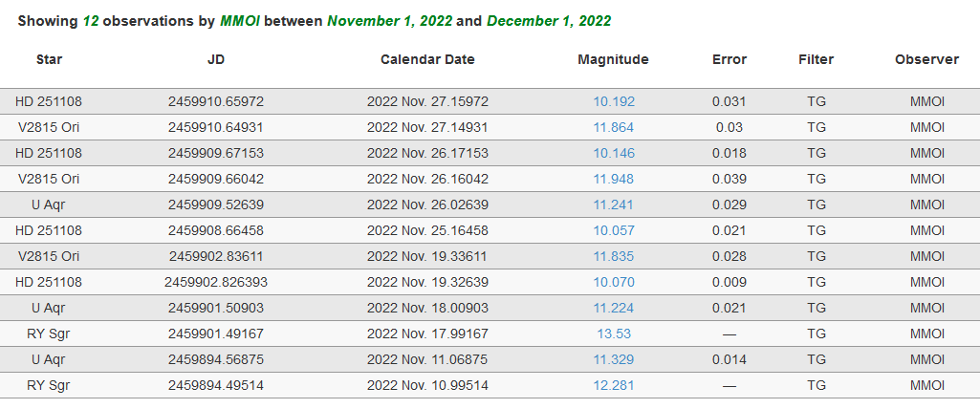Viewport: 980px width, 409px height.
Task: Click RY Sgr magnitude 13.53
Action: point(614,334)
